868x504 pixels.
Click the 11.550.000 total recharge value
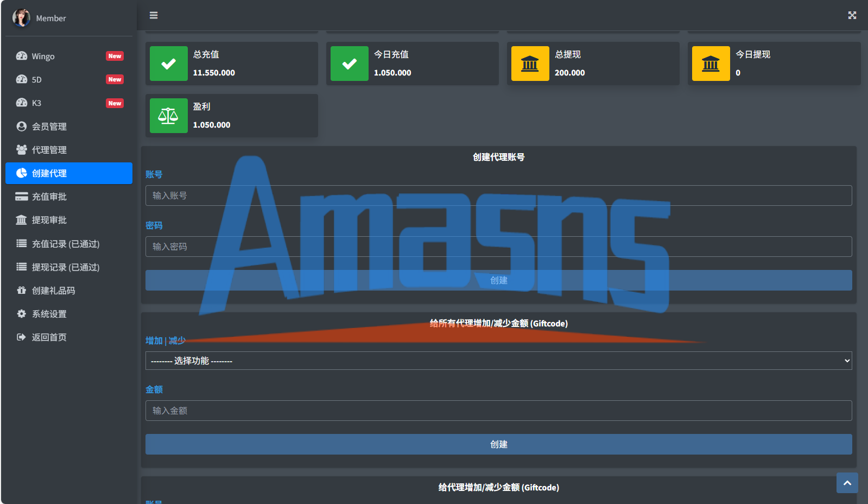pos(214,73)
